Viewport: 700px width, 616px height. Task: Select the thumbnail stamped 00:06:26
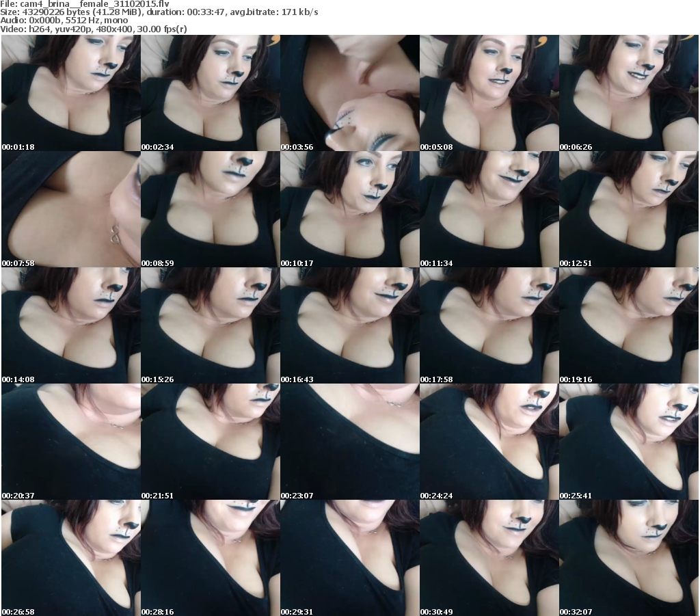[x=629, y=93]
